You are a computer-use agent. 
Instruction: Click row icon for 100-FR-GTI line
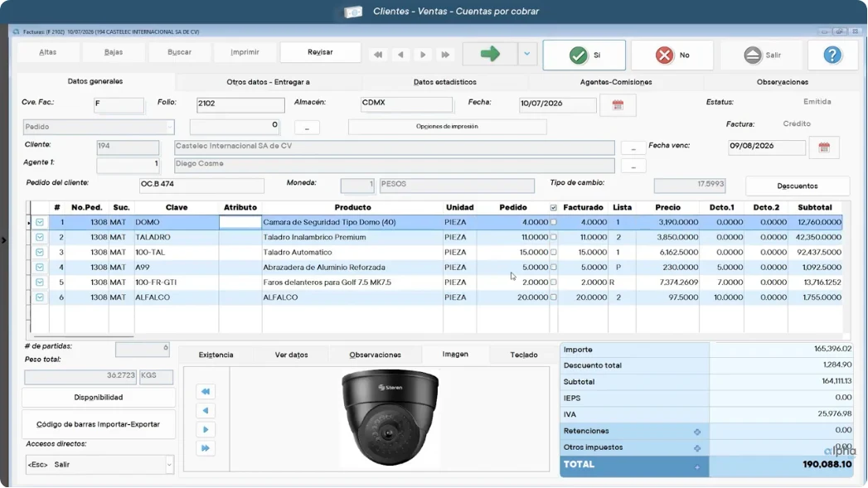pos(40,282)
